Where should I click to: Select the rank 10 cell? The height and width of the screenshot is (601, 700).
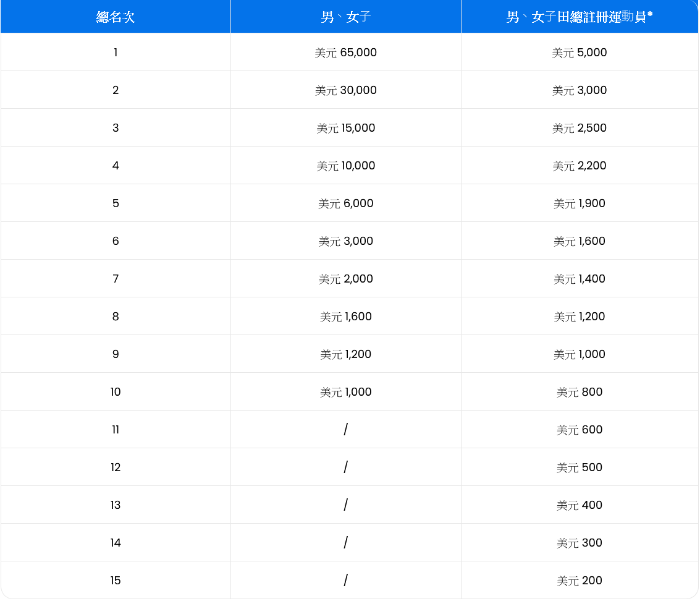[115, 391]
